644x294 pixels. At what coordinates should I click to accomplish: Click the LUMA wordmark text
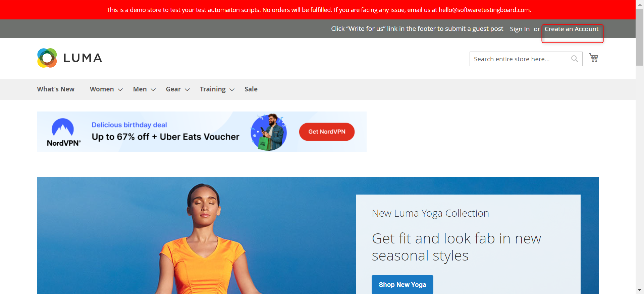click(83, 58)
